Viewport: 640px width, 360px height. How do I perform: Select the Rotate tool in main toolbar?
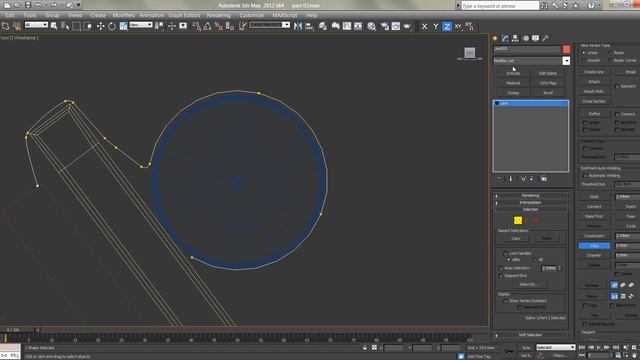point(112,26)
